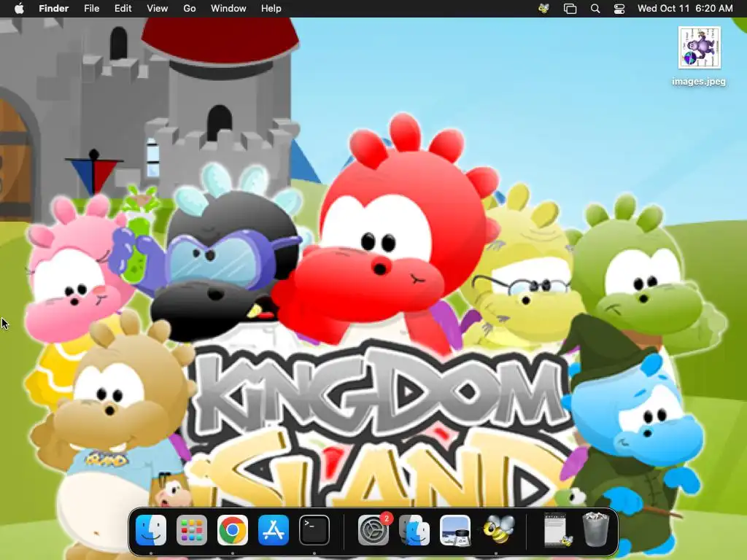
Task: Open the Finder menu in menu bar
Action: [53, 9]
